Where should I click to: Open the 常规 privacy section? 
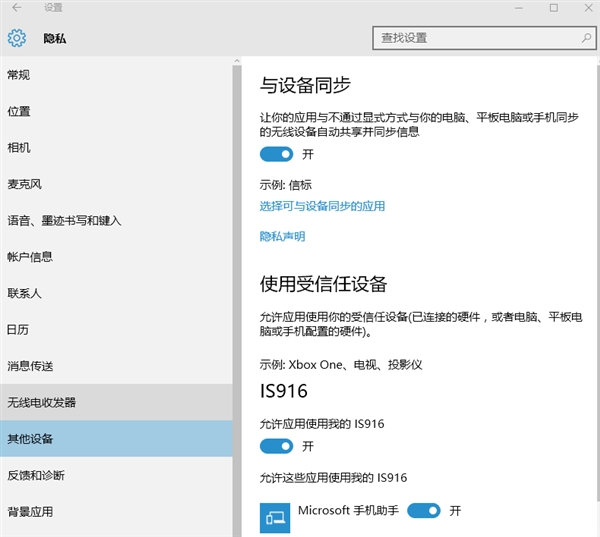click(x=18, y=75)
